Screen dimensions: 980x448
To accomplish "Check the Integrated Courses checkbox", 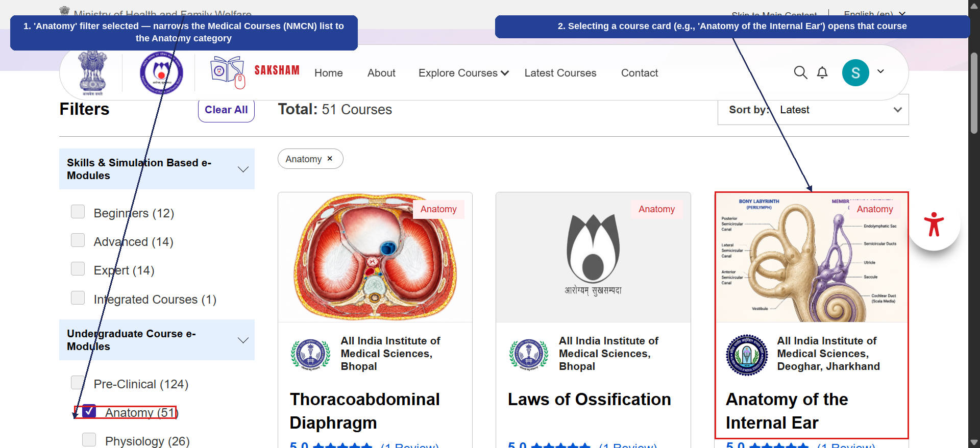I will click(78, 298).
